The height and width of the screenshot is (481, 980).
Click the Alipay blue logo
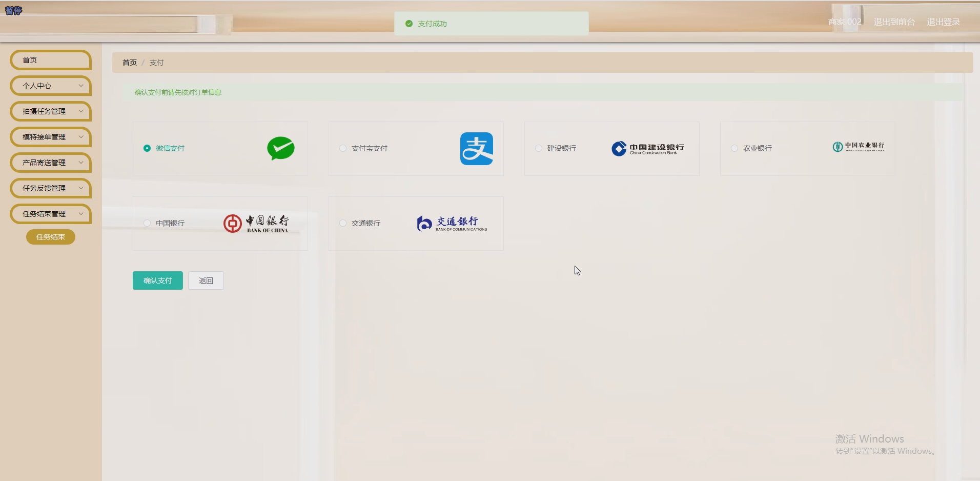click(x=477, y=149)
